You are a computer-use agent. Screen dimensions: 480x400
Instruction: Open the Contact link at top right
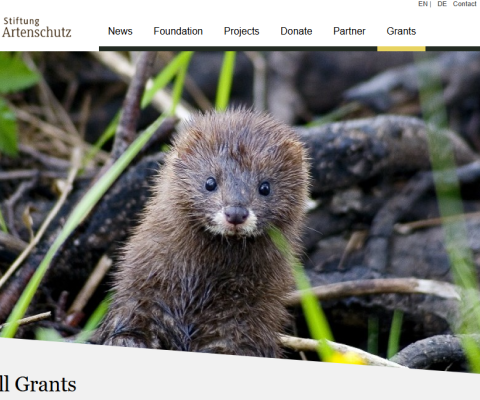[x=464, y=4]
